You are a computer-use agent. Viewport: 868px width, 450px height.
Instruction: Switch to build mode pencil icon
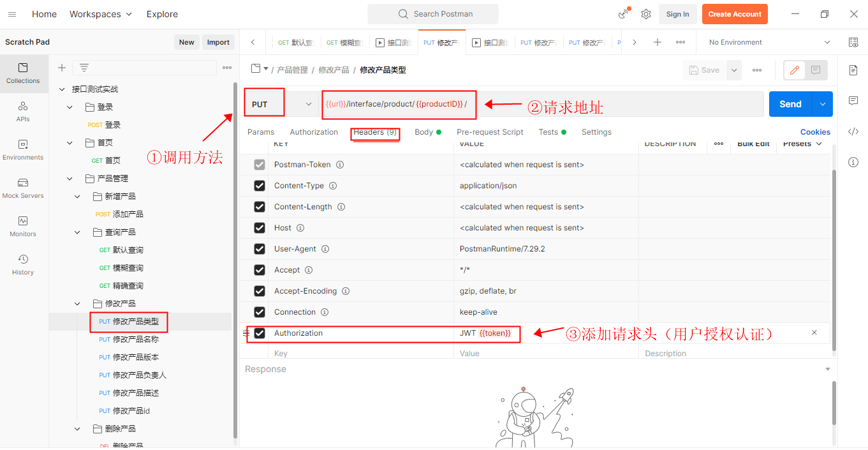tap(794, 70)
